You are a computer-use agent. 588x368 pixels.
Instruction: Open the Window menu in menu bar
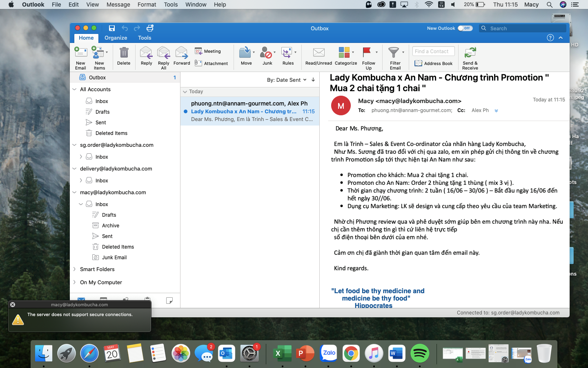(x=196, y=4)
